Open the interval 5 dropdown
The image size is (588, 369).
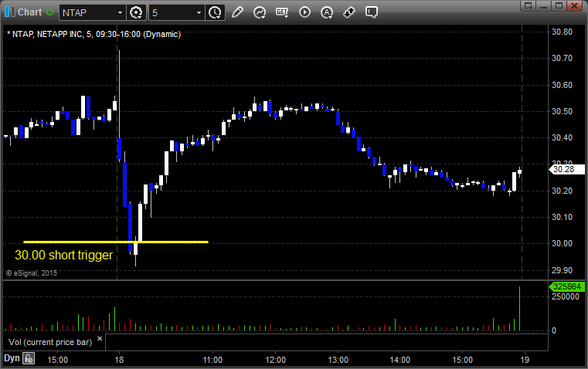pos(199,12)
